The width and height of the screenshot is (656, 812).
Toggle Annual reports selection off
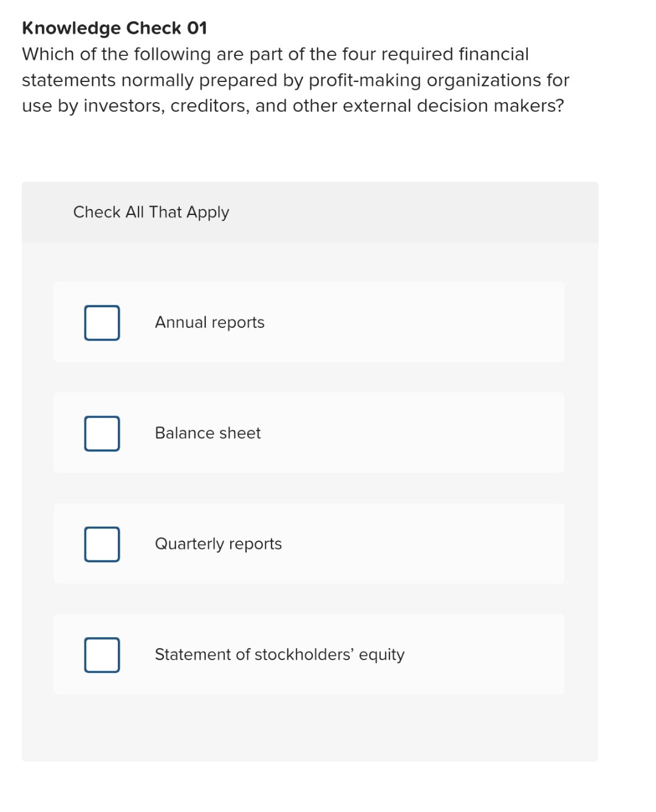101,322
